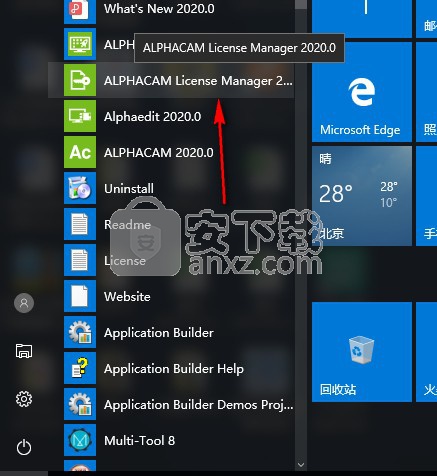Screen dimensions: 437x476
Task: Click the green ALPHACAM launcher icon under What's New
Action: coord(80,44)
